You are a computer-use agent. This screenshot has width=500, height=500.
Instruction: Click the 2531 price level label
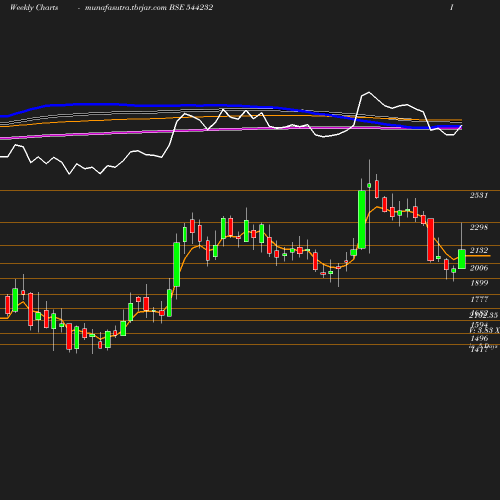point(479,195)
